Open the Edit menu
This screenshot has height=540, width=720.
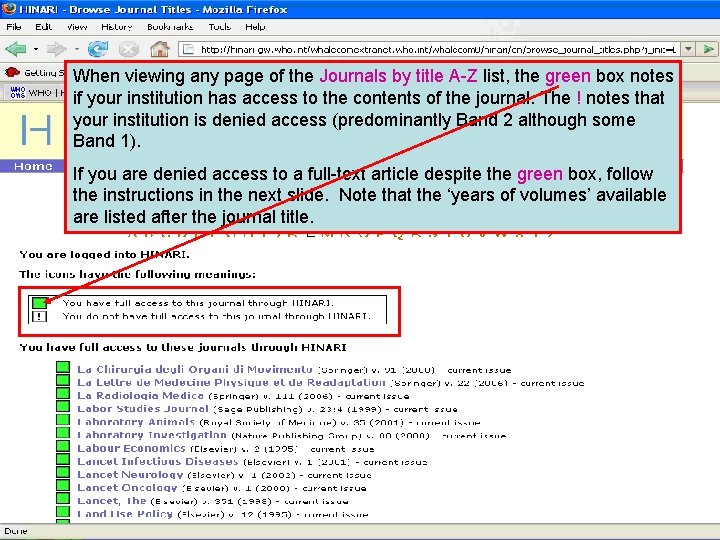tap(44, 27)
